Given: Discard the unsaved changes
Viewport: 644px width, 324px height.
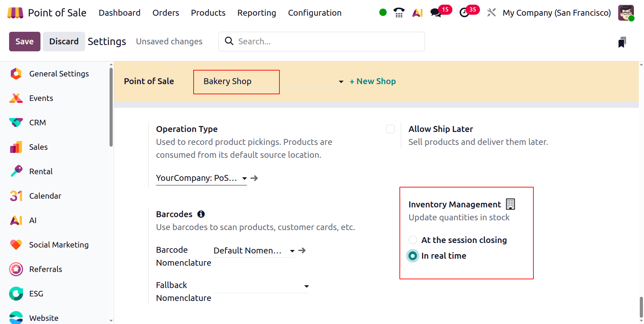Looking at the screenshot, I should [64, 42].
